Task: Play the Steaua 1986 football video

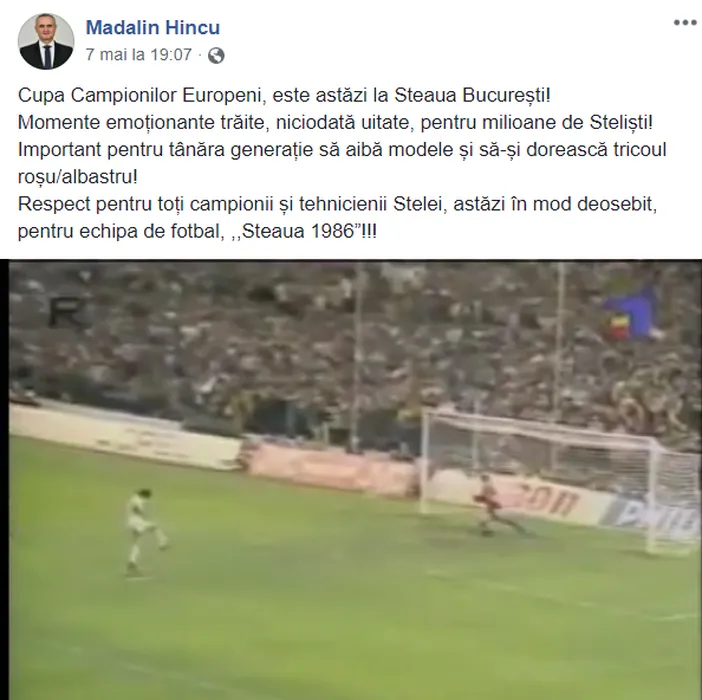Action: pyautogui.click(x=351, y=480)
